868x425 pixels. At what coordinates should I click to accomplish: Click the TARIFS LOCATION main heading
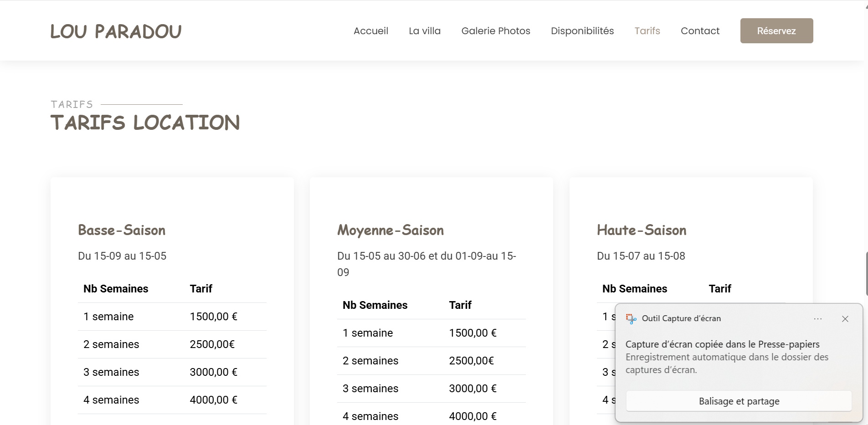coord(145,123)
